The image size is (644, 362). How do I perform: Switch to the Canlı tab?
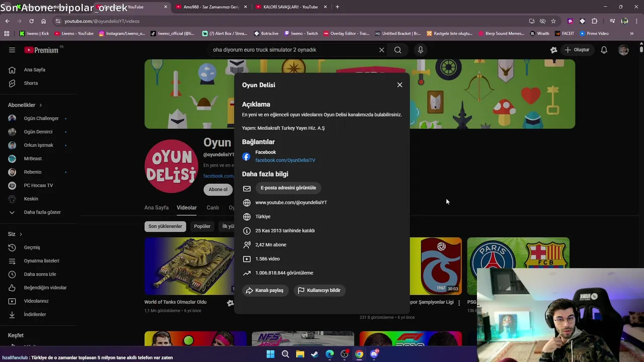pos(212,208)
